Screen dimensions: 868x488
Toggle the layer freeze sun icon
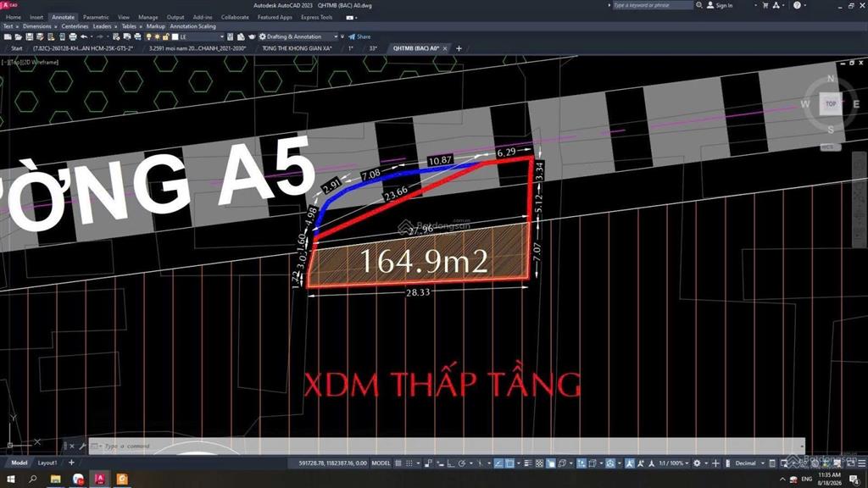pos(157,37)
